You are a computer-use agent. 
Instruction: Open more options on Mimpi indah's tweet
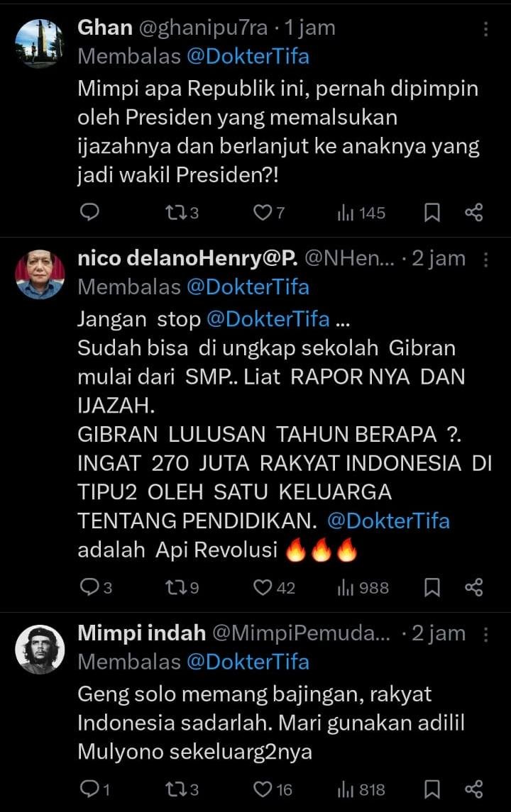(x=486, y=634)
